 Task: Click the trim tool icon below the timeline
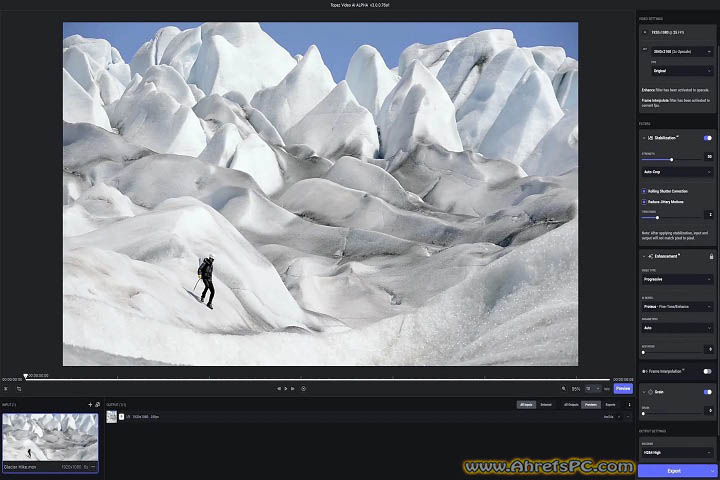[6, 389]
